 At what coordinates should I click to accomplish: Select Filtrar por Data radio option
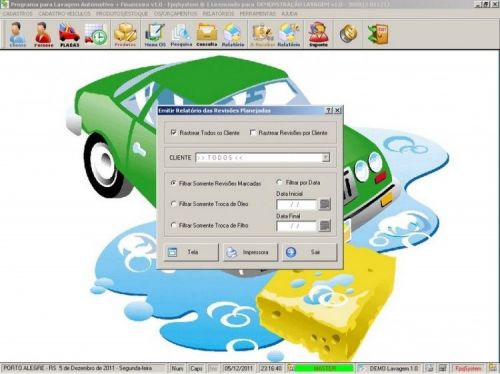pos(279,182)
